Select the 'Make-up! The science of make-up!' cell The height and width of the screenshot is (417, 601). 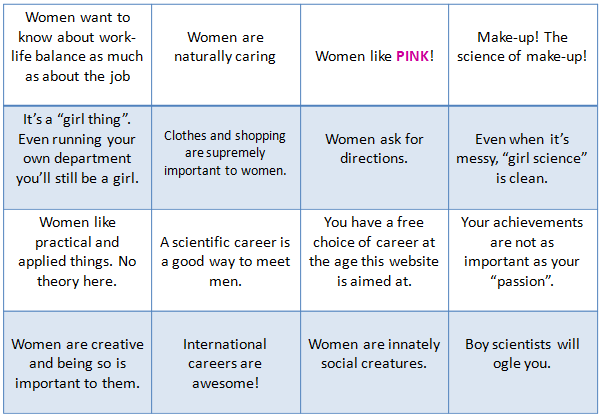(x=523, y=55)
